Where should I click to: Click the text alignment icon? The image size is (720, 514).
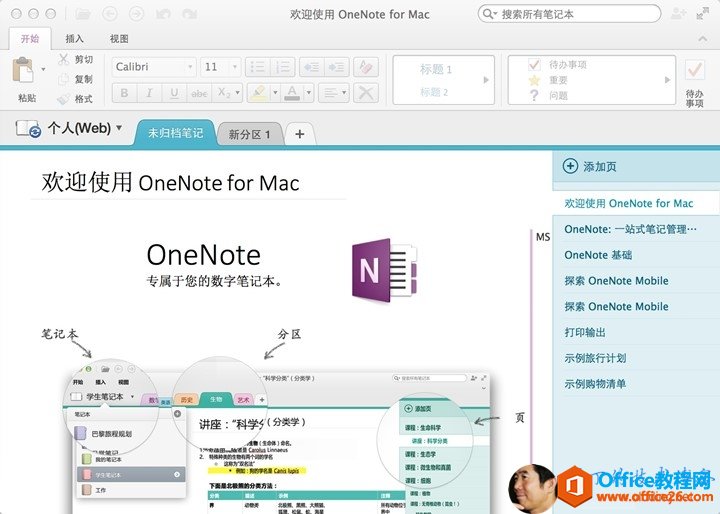coord(330,93)
